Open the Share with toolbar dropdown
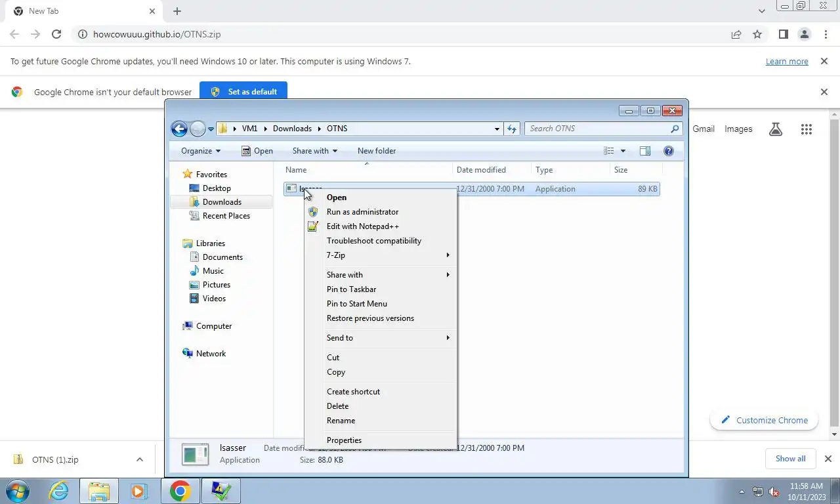This screenshot has width=840, height=504. [x=314, y=151]
